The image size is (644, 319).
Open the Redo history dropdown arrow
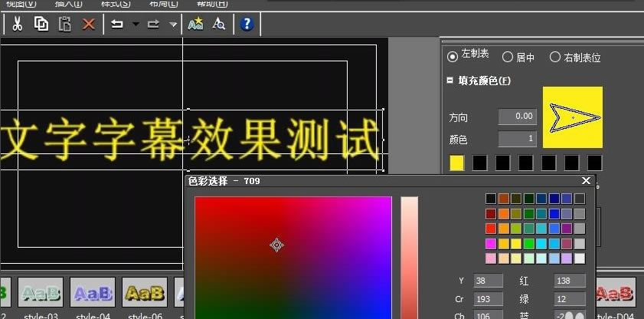tap(173, 24)
